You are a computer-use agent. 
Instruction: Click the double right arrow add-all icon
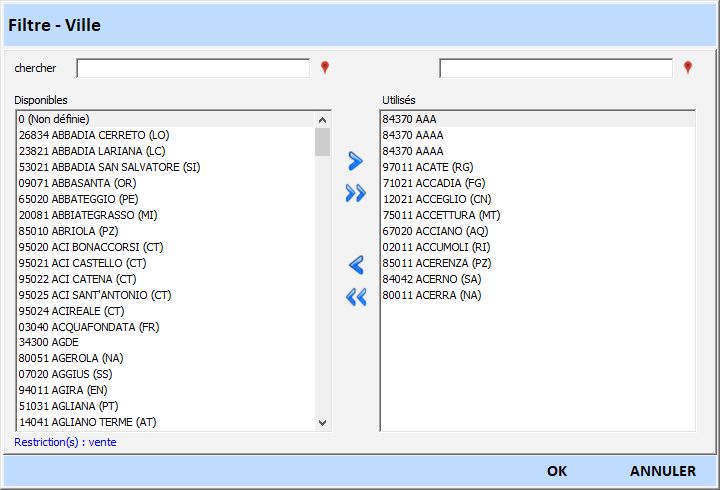coord(355,194)
